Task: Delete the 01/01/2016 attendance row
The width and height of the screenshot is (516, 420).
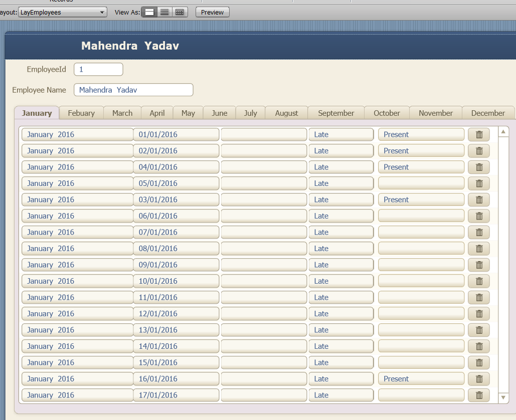Action: coord(479,134)
